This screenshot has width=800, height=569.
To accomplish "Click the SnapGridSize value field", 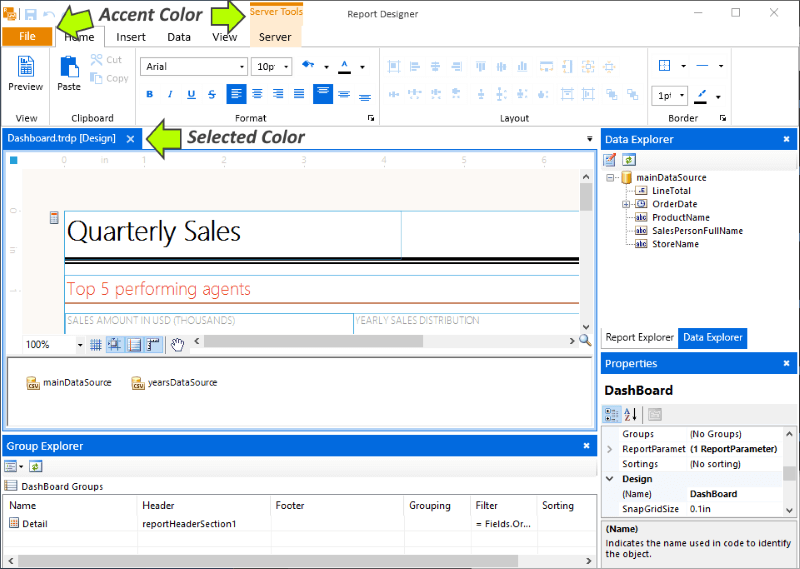I will coord(735,509).
